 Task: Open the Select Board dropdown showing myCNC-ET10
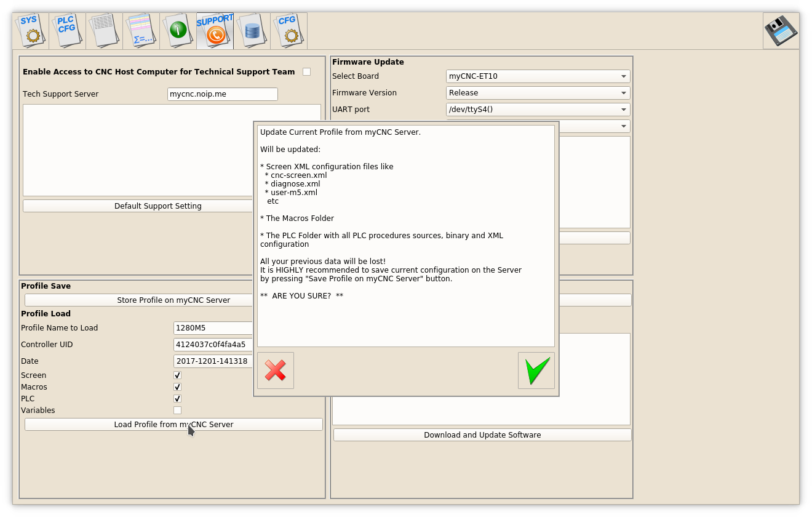coord(538,76)
